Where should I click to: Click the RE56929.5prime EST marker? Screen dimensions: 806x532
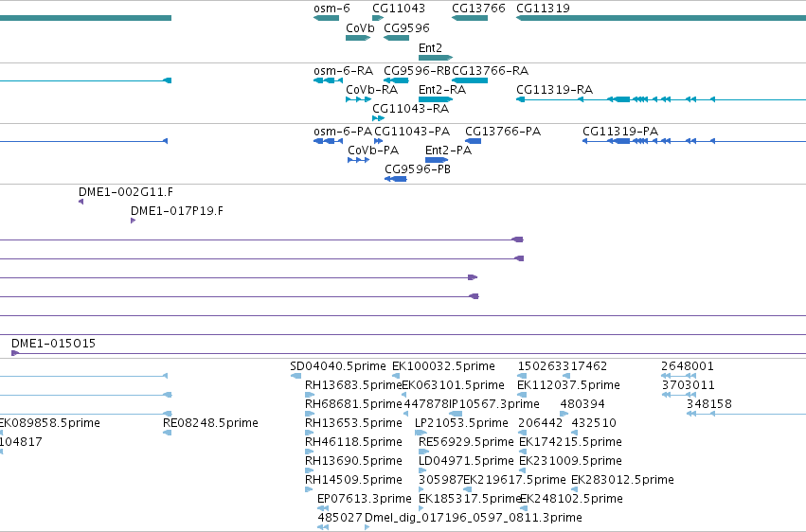pos(423,452)
